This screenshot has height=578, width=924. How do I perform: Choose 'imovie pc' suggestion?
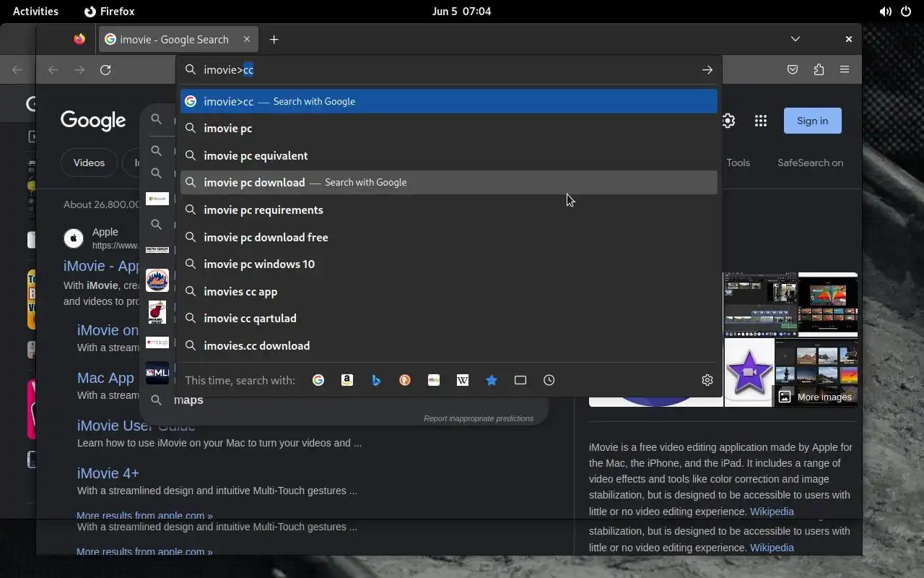coord(449,129)
